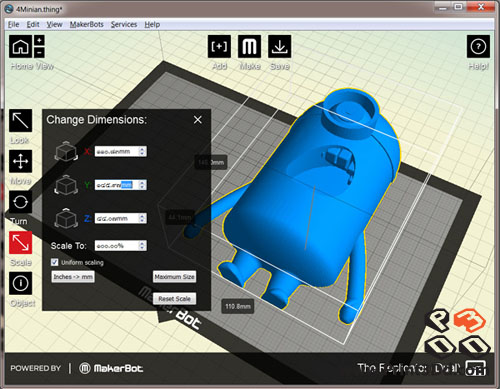The width and height of the screenshot is (500, 389).
Task: Zoom in with the plus icon
Action: [39, 41]
